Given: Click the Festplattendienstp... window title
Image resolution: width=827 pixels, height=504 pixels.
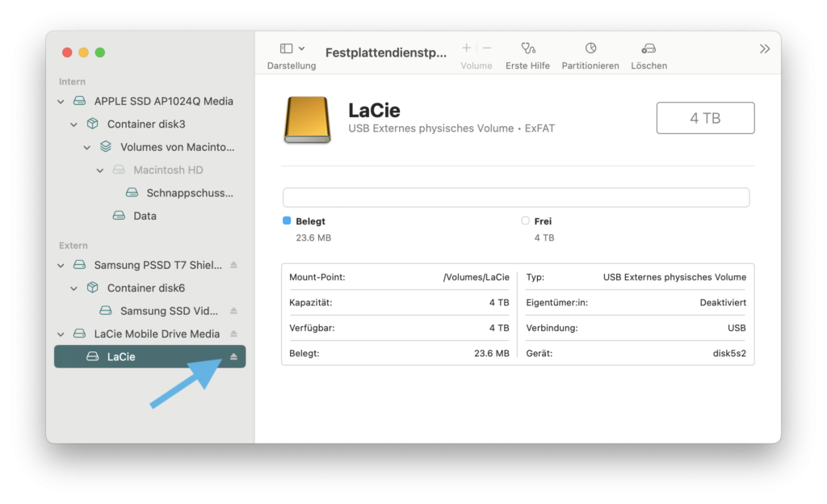Looking at the screenshot, I should tap(386, 52).
